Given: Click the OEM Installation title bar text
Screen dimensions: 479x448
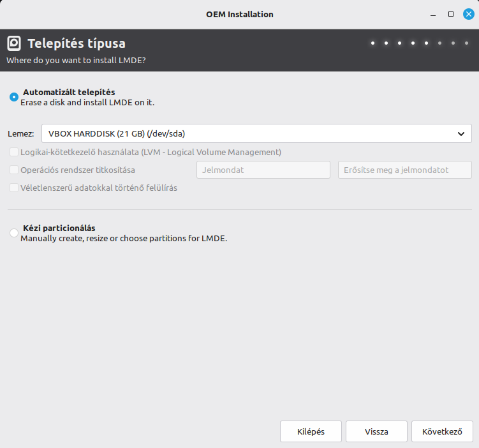Looking at the screenshot, I should [240, 14].
